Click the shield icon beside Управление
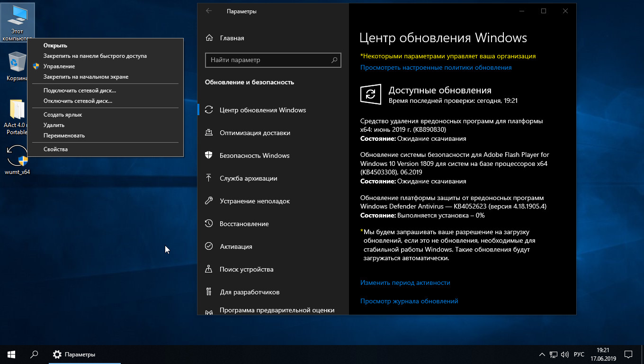 coord(36,66)
